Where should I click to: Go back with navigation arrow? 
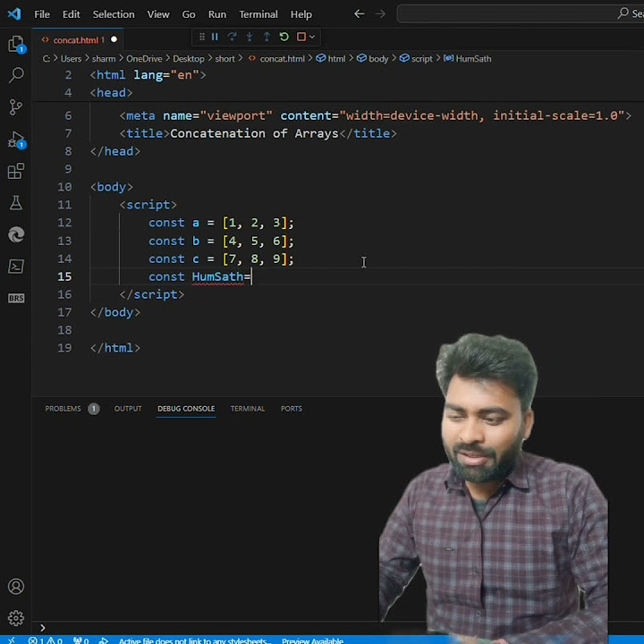[359, 14]
